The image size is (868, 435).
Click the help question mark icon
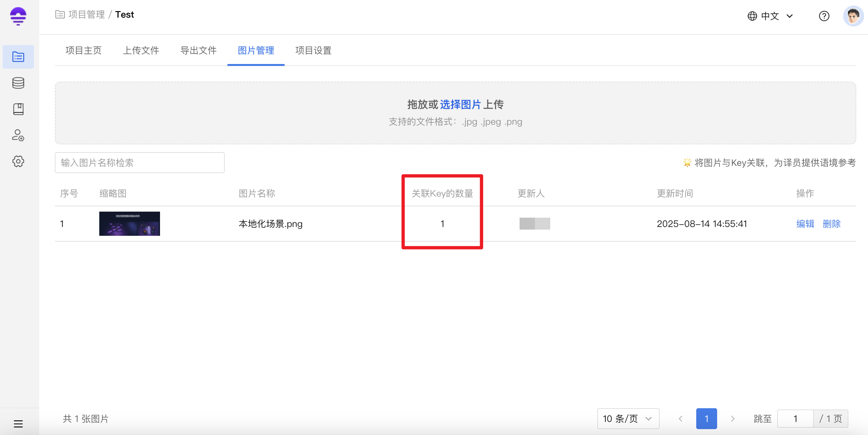pyautogui.click(x=824, y=16)
